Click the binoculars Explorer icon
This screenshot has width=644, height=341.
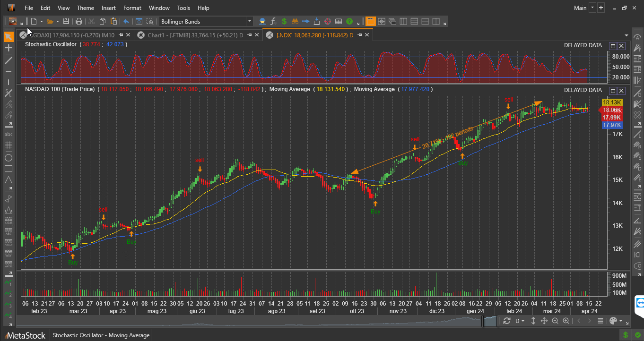tap(295, 21)
